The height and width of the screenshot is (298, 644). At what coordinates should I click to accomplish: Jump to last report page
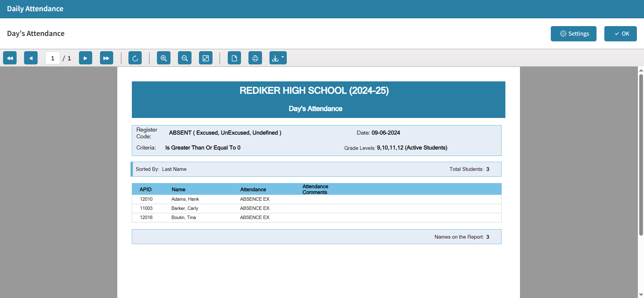[106, 58]
